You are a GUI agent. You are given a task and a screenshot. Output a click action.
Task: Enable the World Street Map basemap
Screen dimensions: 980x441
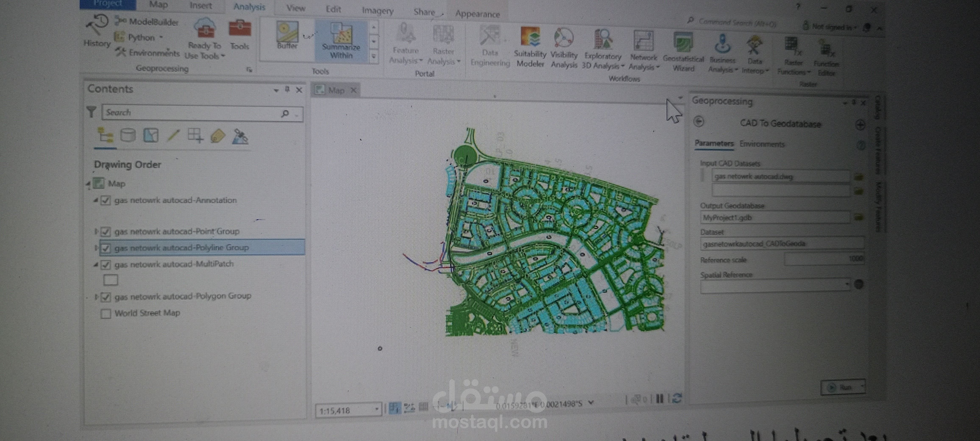[x=106, y=314]
